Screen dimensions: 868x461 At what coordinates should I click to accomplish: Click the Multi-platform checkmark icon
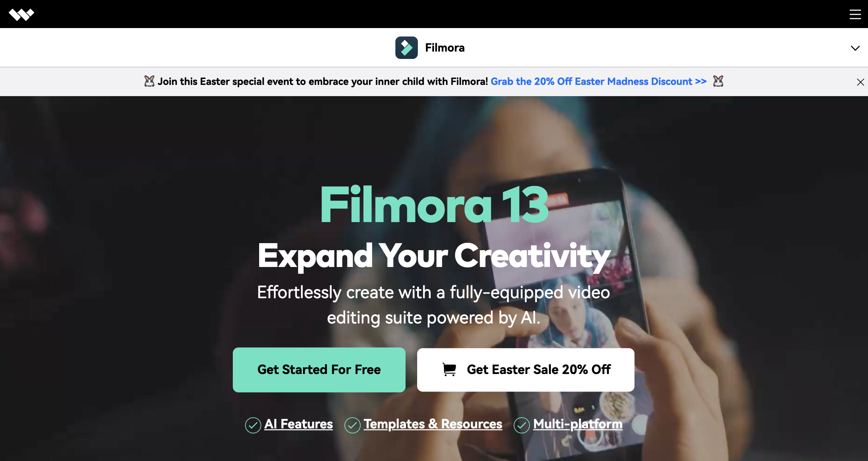tap(520, 424)
